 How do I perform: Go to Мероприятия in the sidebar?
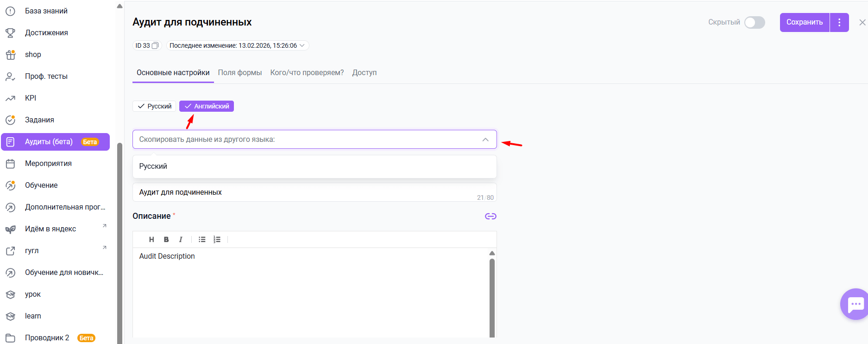[x=48, y=164]
